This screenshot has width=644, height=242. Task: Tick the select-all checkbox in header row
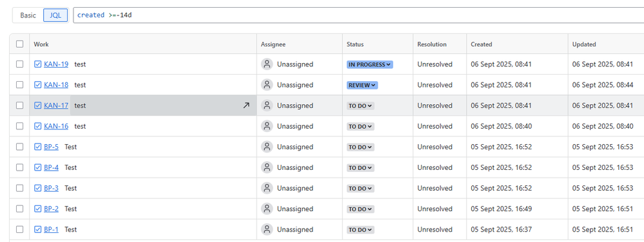pyautogui.click(x=20, y=44)
